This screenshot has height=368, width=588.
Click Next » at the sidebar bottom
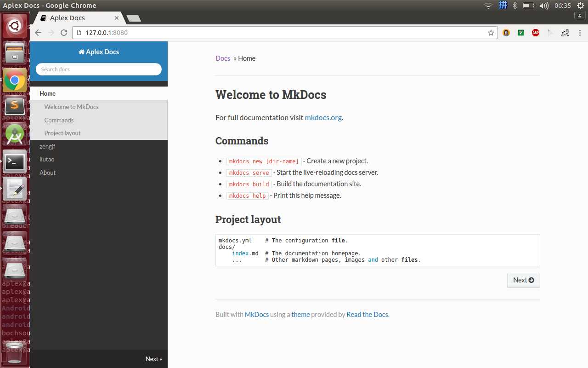[153, 359]
